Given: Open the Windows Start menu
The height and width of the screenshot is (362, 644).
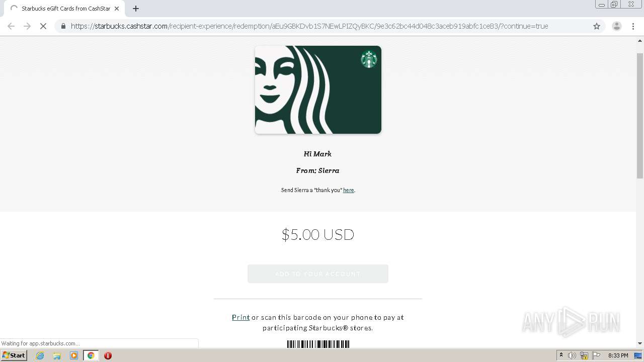Looking at the screenshot, I should (x=14, y=355).
